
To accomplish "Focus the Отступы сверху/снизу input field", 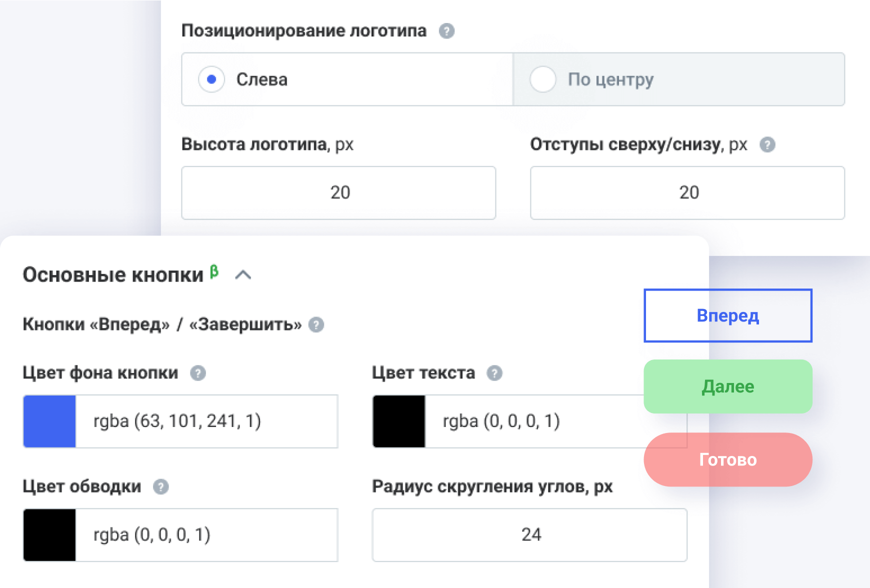I will click(687, 193).
